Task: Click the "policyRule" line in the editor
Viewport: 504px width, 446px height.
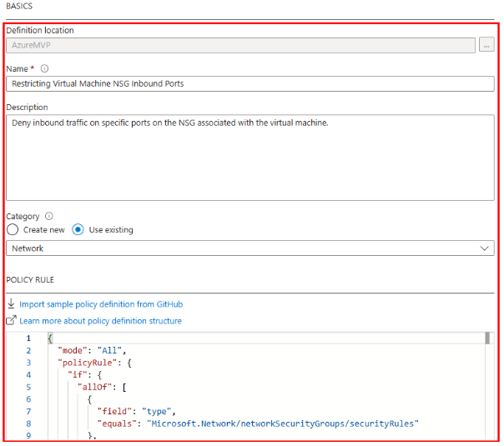Action: [94, 363]
